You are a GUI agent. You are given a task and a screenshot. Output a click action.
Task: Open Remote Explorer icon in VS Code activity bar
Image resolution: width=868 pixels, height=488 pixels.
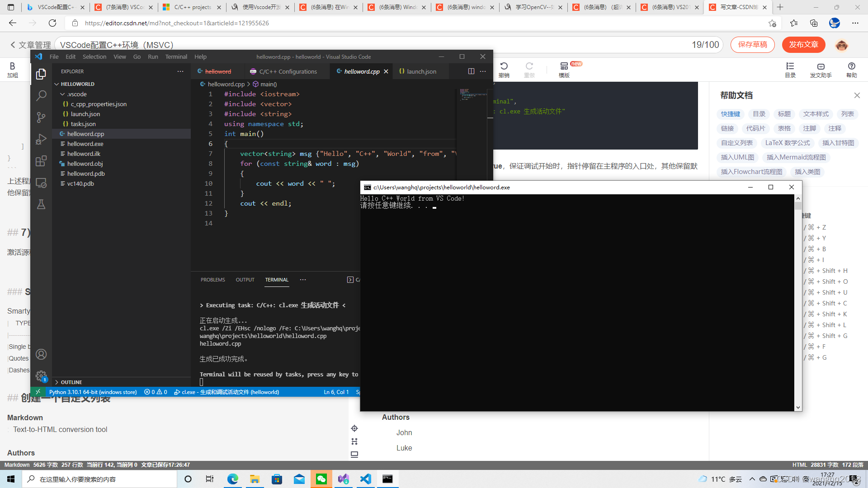tap(41, 183)
